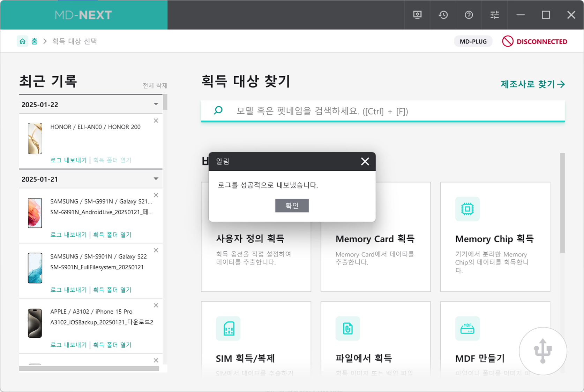Open acquisition folder for Galaxy S21
Image resolution: width=584 pixels, height=392 pixels.
tap(112, 235)
